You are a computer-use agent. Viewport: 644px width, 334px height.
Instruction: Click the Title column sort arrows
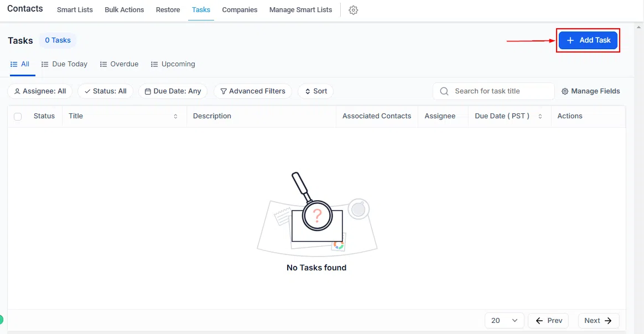(175, 117)
